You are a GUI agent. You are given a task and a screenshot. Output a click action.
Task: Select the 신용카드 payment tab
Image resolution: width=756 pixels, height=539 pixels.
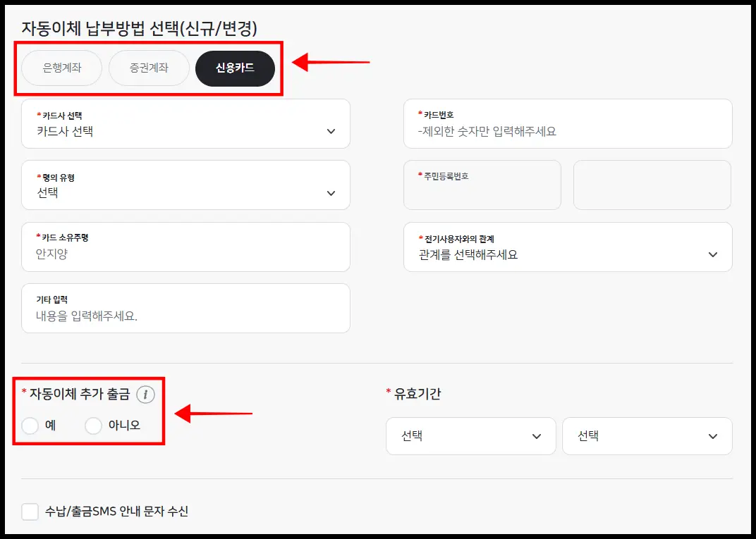click(x=236, y=68)
